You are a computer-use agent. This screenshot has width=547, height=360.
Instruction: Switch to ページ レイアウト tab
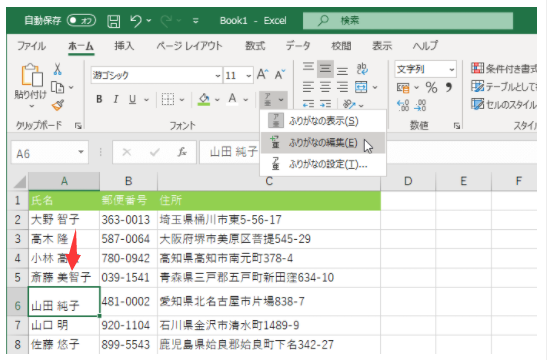tap(189, 46)
